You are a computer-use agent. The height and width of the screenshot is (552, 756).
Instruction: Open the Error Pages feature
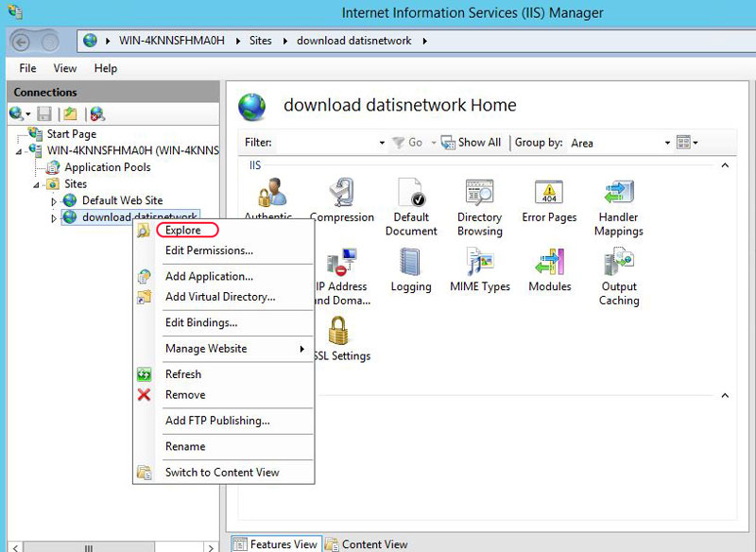pyautogui.click(x=549, y=200)
